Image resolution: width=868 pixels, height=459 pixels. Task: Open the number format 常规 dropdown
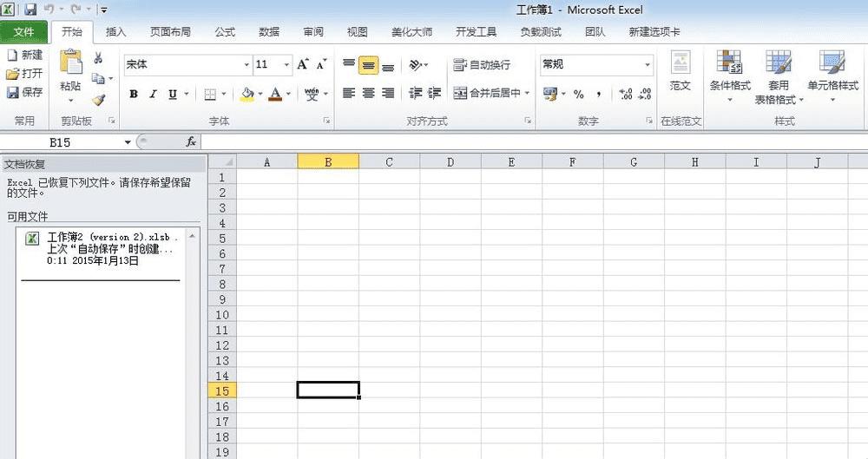pos(648,65)
